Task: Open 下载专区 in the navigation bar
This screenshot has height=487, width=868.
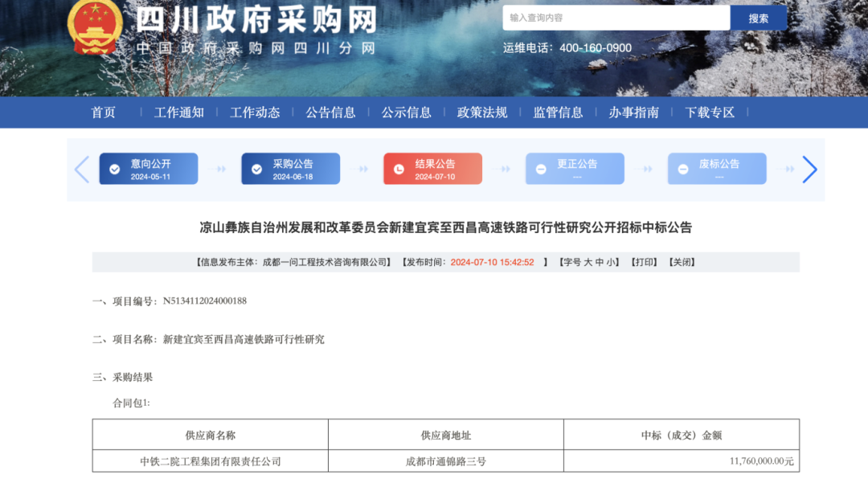Action: tap(710, 113)
